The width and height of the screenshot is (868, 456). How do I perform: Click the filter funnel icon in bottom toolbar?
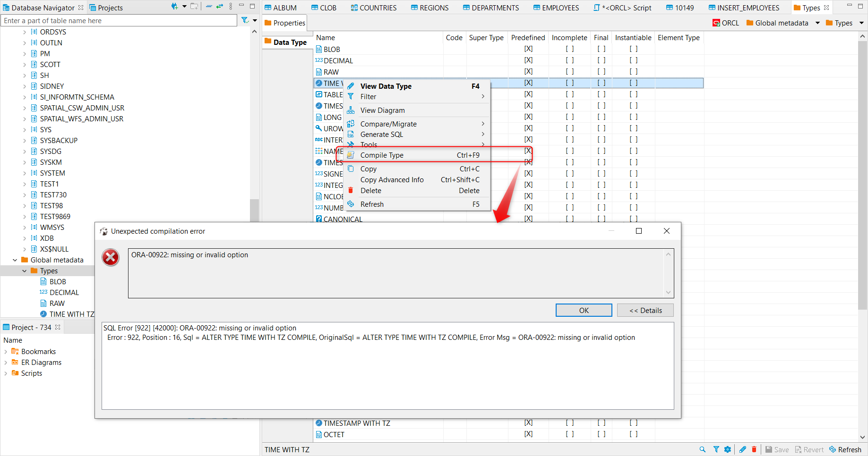[x=716, y=449]
